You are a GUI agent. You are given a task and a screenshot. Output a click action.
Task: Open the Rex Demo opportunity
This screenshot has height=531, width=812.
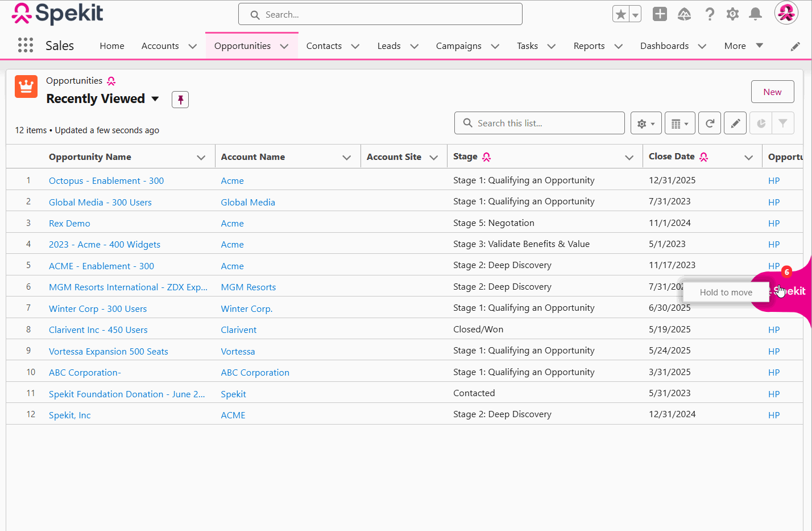pyautogui.click(x=69, y=224)
